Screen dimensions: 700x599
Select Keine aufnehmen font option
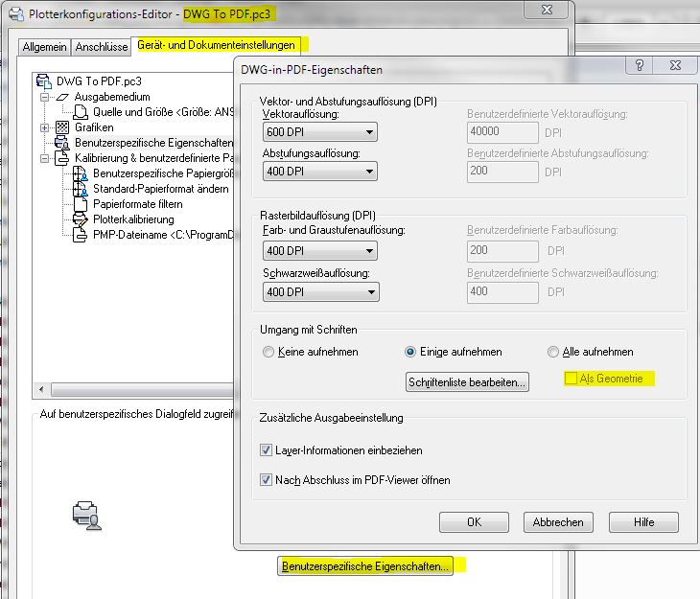pyautogui.click(x=268, y=352)
